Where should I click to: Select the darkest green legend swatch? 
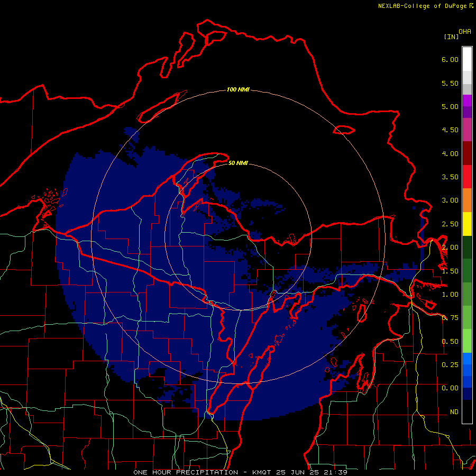point(467,247)
